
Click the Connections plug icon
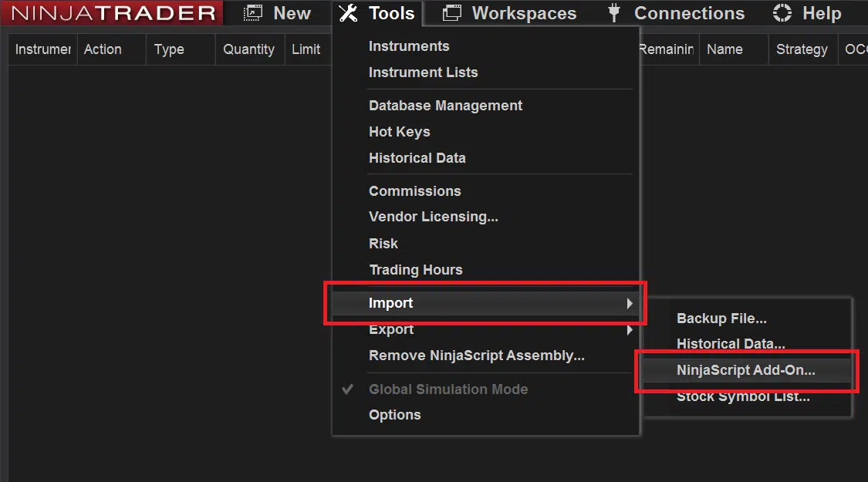point(613,13)
